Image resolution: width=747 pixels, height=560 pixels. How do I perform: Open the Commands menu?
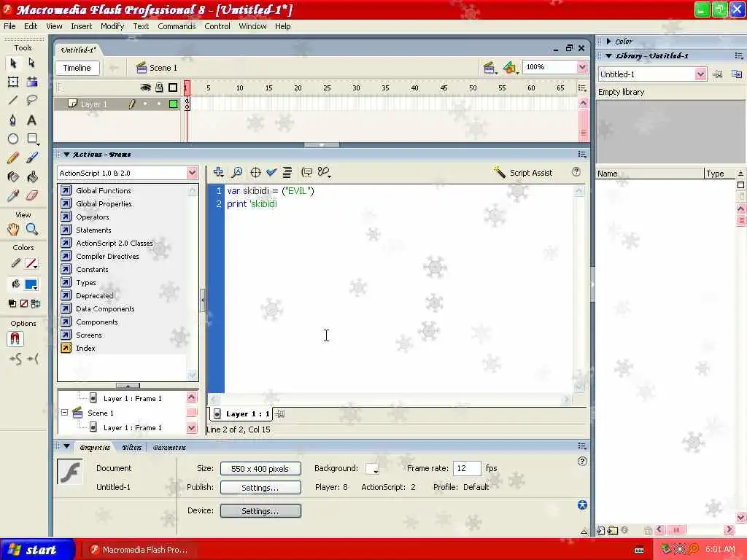(177, 26)
